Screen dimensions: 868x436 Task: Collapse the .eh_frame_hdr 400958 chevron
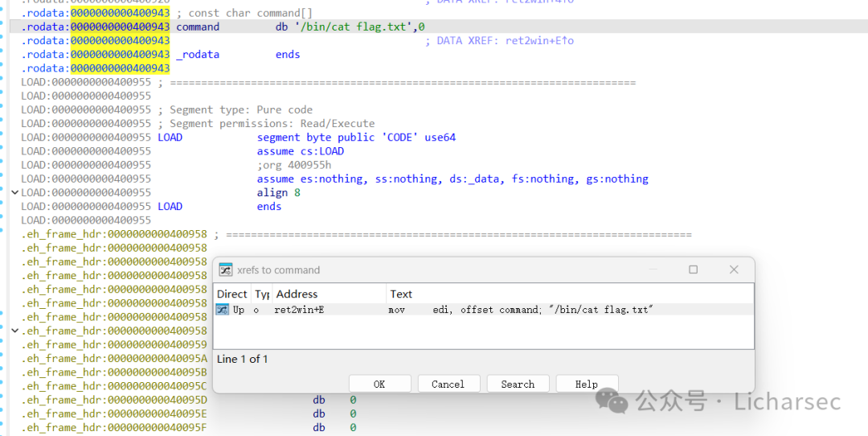[15, 331]
